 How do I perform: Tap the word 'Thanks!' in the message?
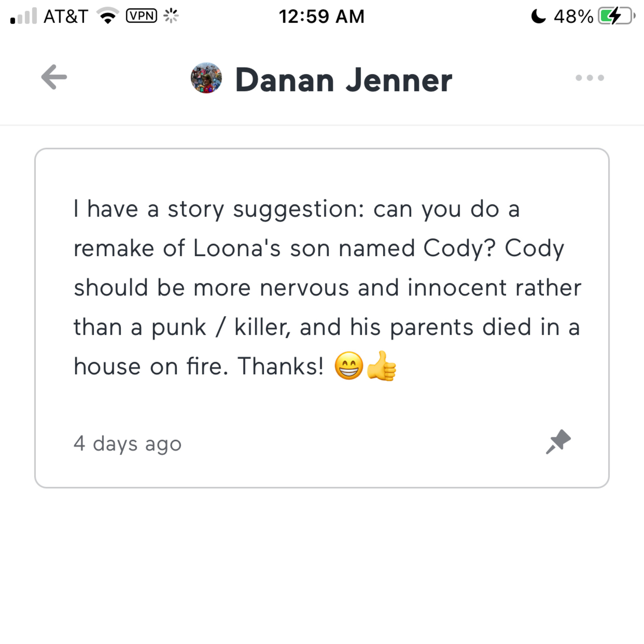coord(280,366)
